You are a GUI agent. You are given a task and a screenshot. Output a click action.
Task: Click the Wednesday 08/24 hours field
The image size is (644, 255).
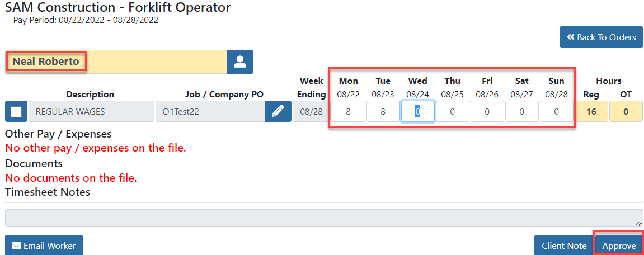pos(417,111)
